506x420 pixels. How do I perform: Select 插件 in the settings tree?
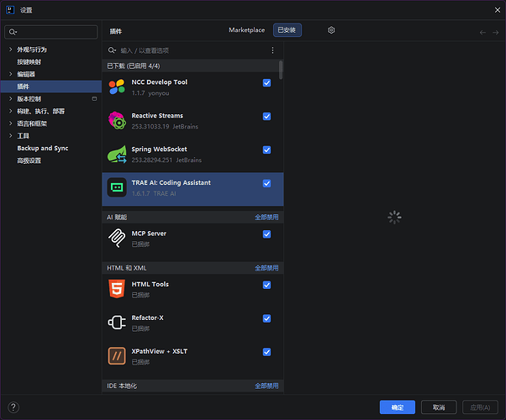click(x=51, y=87)
